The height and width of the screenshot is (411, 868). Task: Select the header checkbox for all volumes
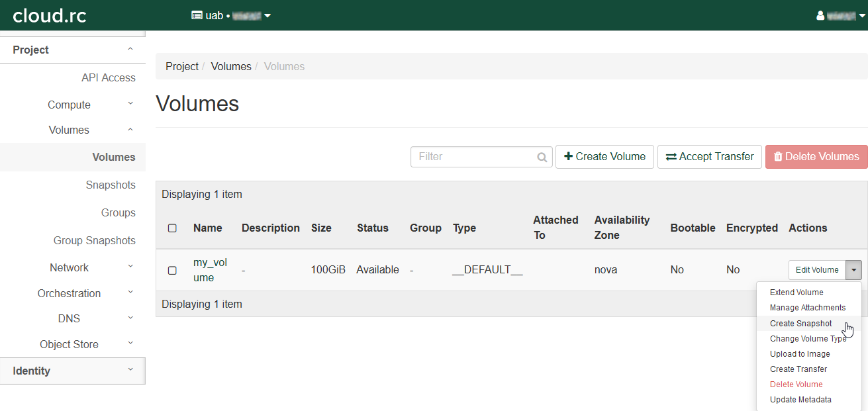click(x=172, y=228)
